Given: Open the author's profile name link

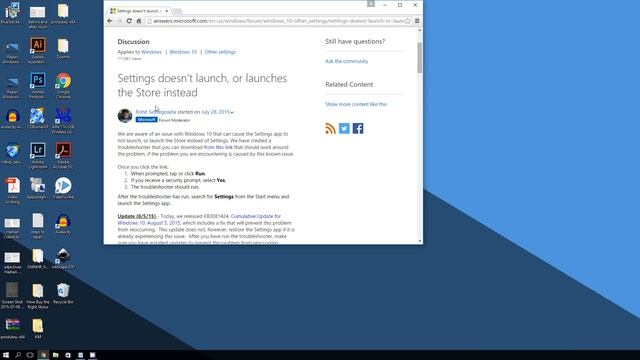Looking at the screenshot, I should point(156,112).
